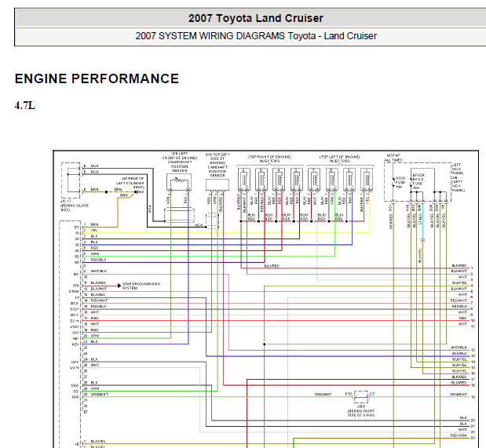
Task: Click the LT BLU wire label under fuse box
Action: pyautogui.click(x=420, y=219)
